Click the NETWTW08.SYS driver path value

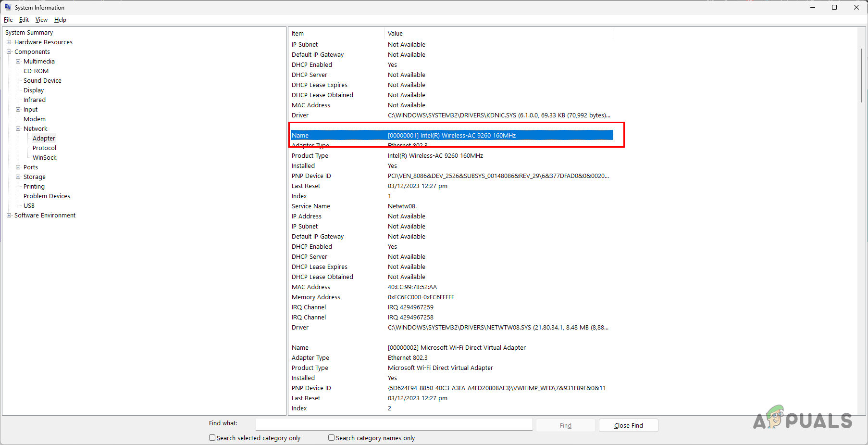498,327
